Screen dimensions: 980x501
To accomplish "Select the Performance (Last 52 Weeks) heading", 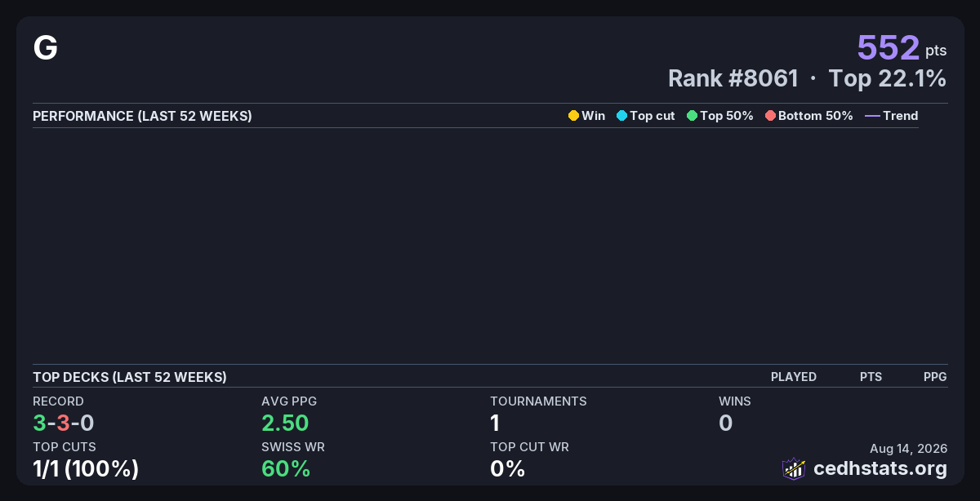I will pos(142,116).
